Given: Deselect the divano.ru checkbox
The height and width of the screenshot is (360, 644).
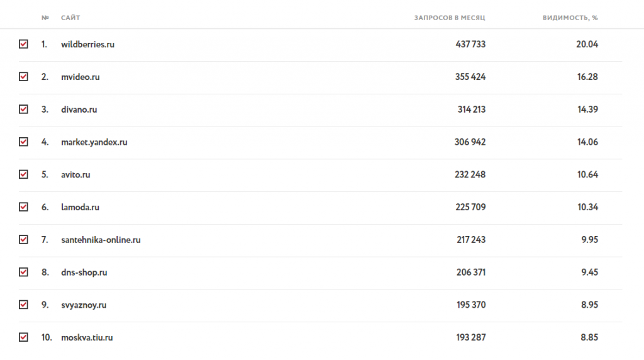Looking at the screenshot, I should (x=23, y=110).
